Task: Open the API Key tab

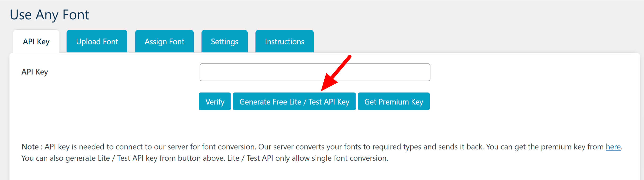Action: click(36, 41)
